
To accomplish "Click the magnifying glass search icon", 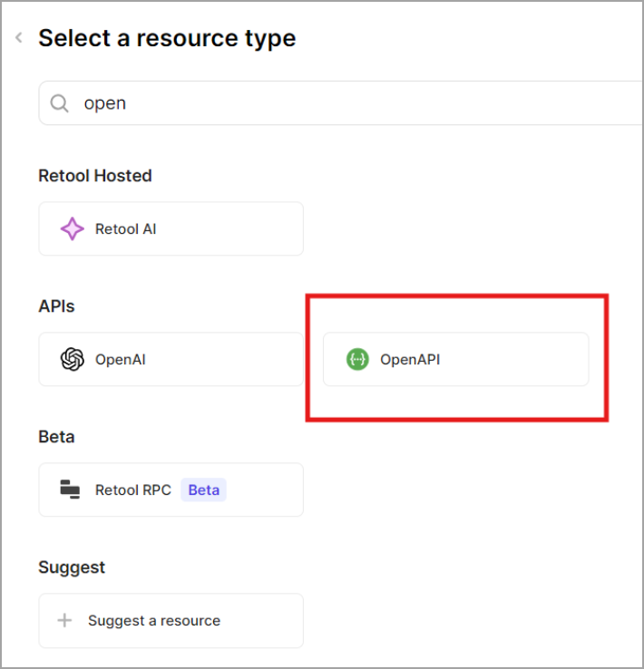I will 60,103.
